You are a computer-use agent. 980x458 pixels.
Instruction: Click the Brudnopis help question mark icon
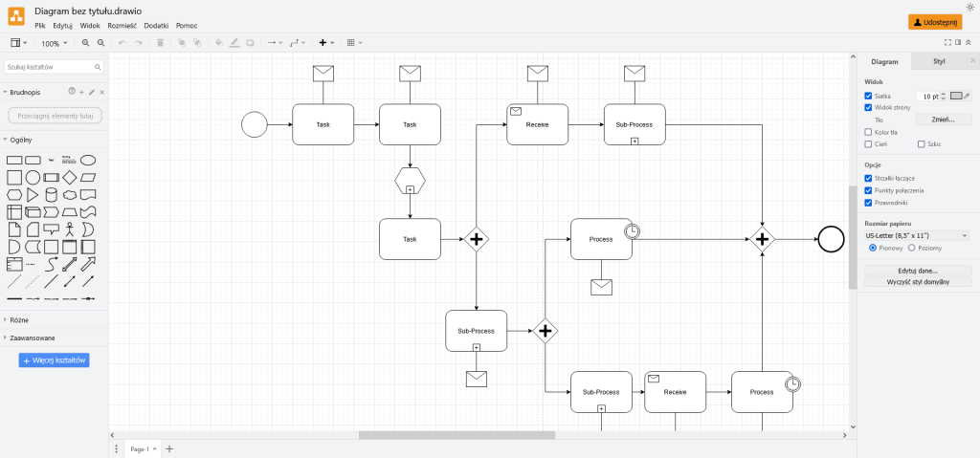(x=71, y=92)
